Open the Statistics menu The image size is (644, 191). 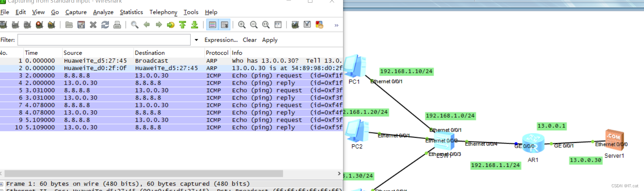pos(131,12)
